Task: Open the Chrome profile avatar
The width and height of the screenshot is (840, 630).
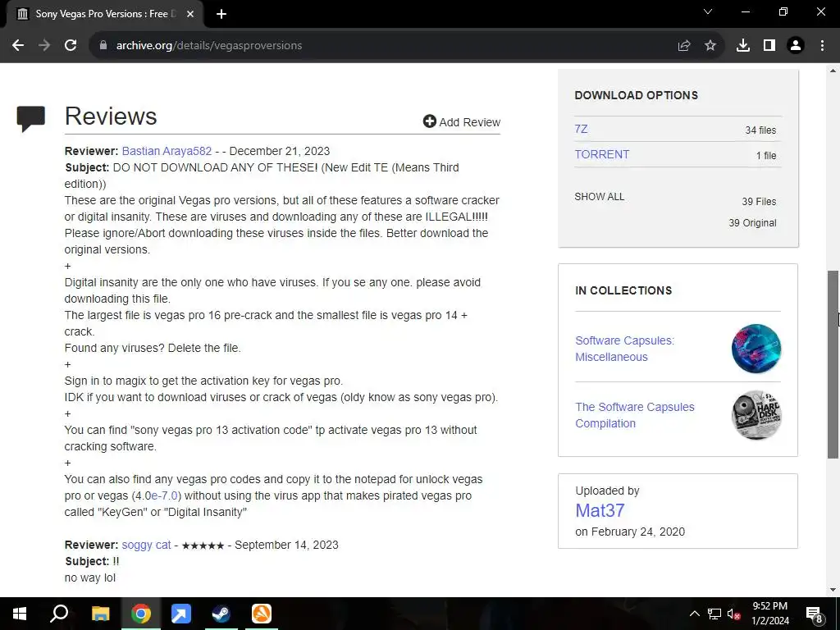Action: pyautogui.click(x=796, y=46)
